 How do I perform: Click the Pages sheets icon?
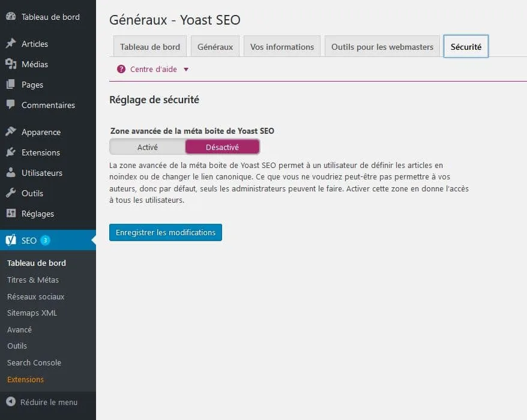[x=11, y=85]
